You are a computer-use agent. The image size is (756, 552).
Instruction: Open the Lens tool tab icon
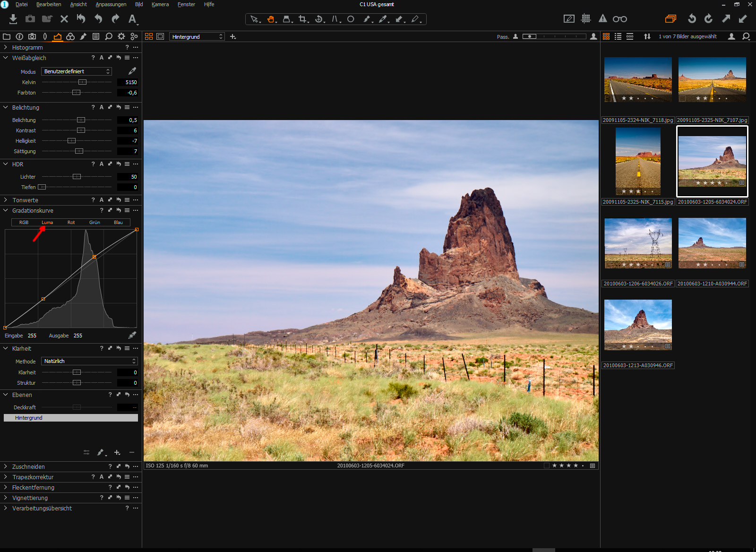pyautogui.click(x=45, y=36)
